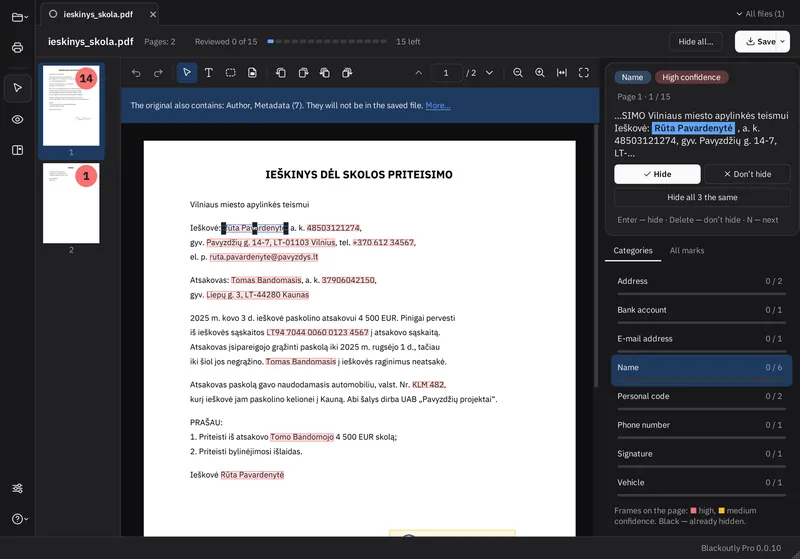
Task: Click the single-page copy icon with right arrow
Action: pos(303,73)
